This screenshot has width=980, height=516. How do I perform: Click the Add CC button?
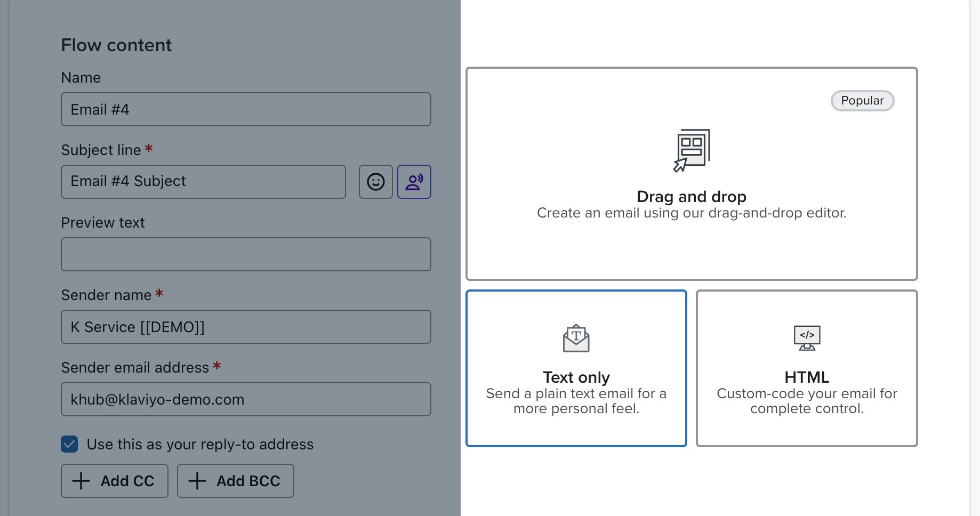point(114,481)
